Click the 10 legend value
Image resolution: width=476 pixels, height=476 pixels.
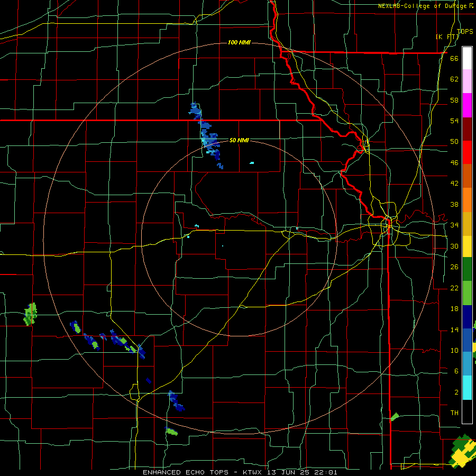(454, 350)
